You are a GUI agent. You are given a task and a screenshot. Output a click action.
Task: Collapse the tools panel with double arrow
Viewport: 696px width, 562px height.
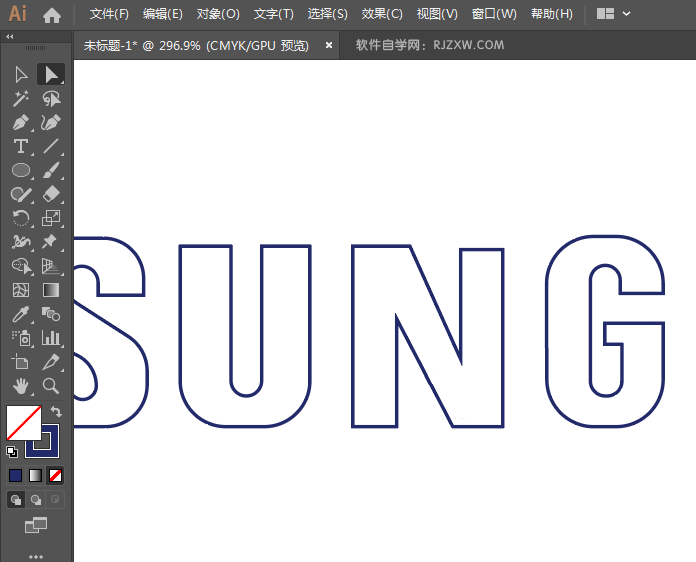tap(10, 36)
